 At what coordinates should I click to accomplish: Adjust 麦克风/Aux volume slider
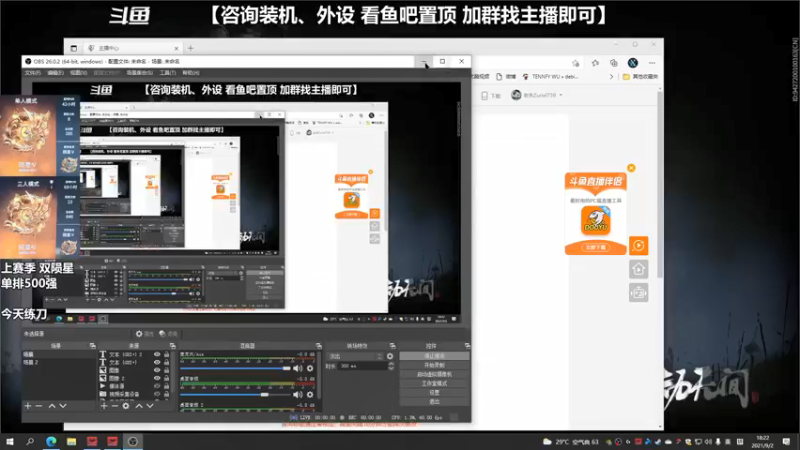coord(235,368)
